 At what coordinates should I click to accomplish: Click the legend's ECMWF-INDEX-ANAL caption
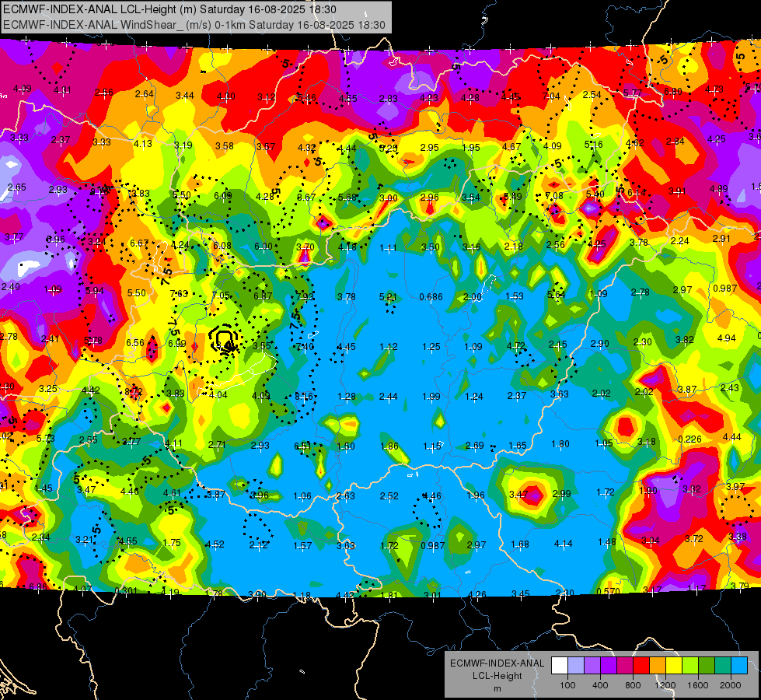[x=497, y=663]
